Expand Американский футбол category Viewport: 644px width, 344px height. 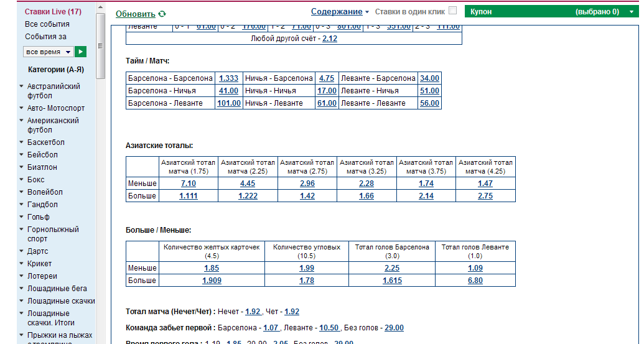point(21,120)
